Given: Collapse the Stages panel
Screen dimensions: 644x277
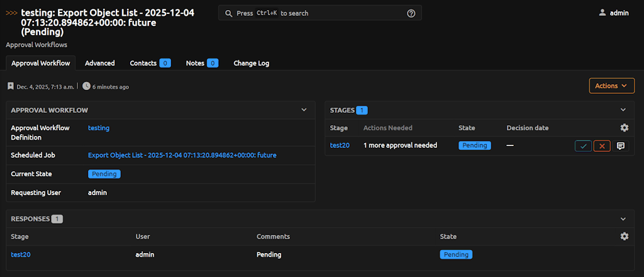Looking at the screenshot, I should [623, 110].
